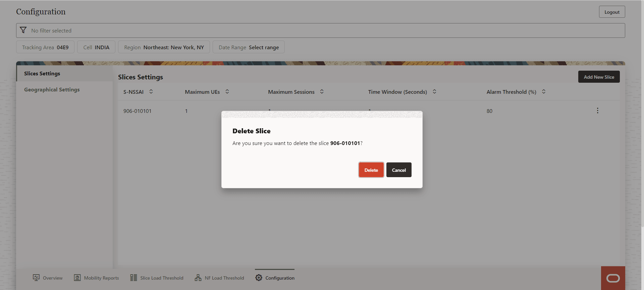Click the Maximum Sessions column header

tap(291, 92)
